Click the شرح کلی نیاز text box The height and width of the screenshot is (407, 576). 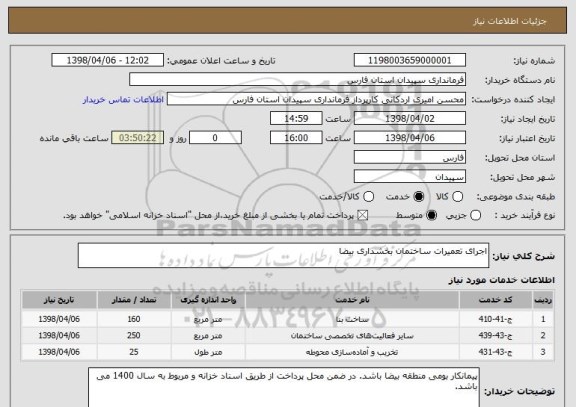tap(283, 255)
